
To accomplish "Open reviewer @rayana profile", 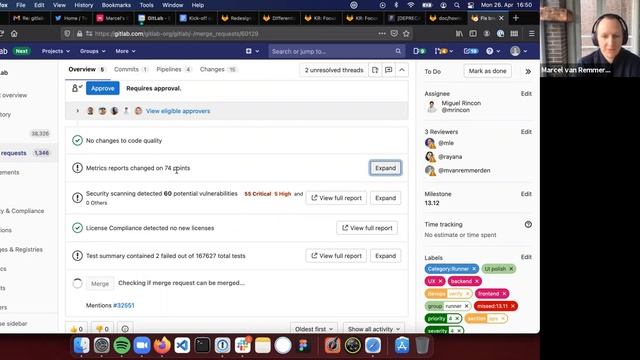I will tap(450, 157).
